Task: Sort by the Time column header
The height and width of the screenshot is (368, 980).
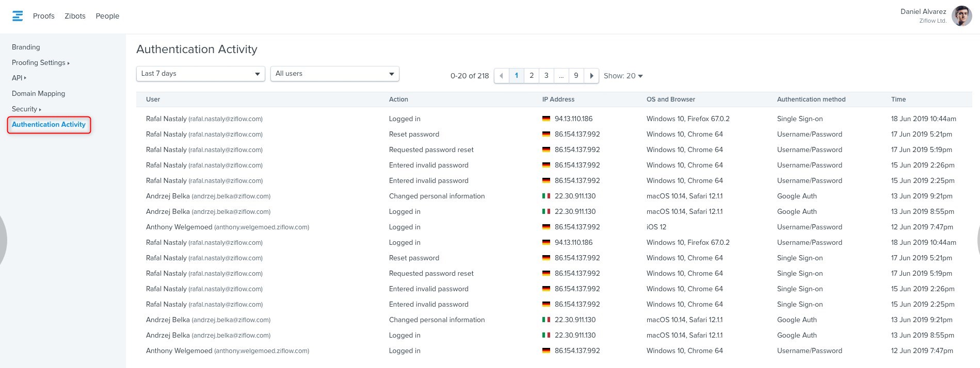Action: 898,99
